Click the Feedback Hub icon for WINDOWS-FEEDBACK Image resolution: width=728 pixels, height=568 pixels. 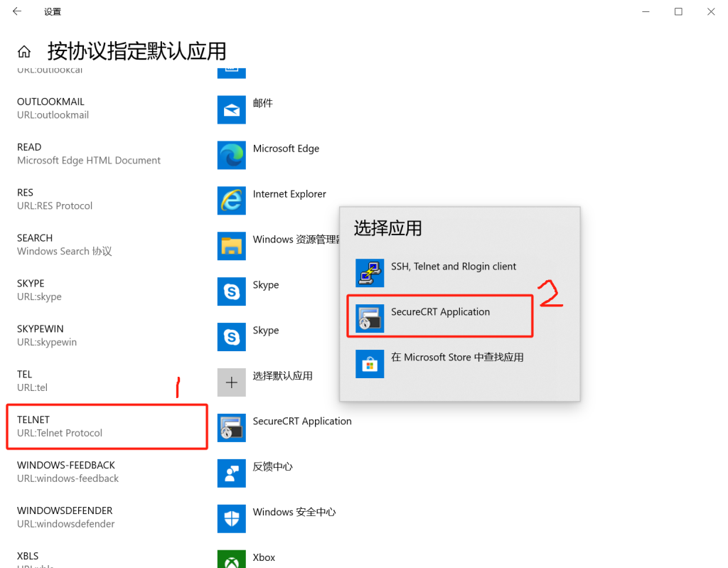[231, 473]
